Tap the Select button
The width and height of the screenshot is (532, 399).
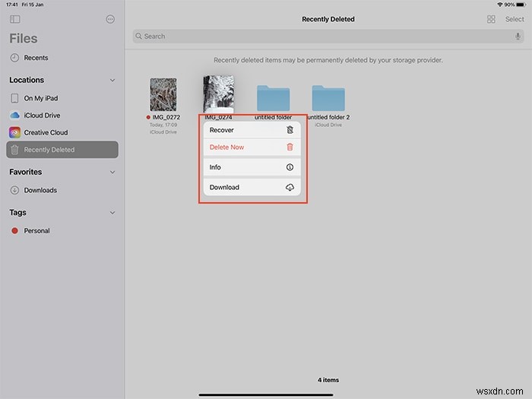click(515, 19)
